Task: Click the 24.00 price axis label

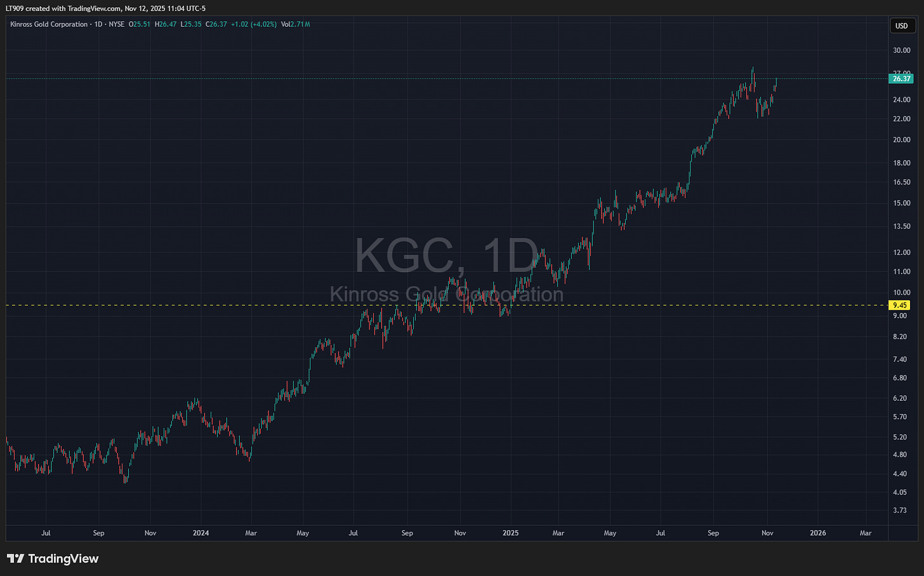Action: 901,100
